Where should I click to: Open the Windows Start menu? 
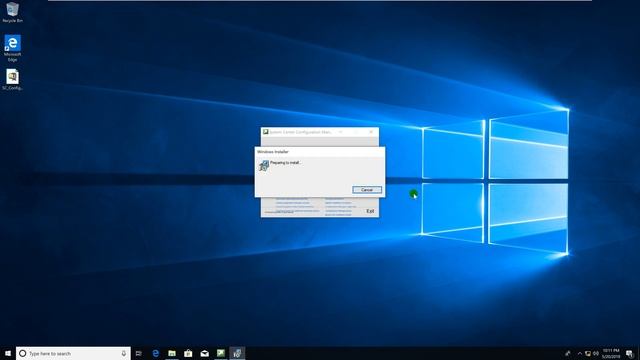tap(8, 353)
